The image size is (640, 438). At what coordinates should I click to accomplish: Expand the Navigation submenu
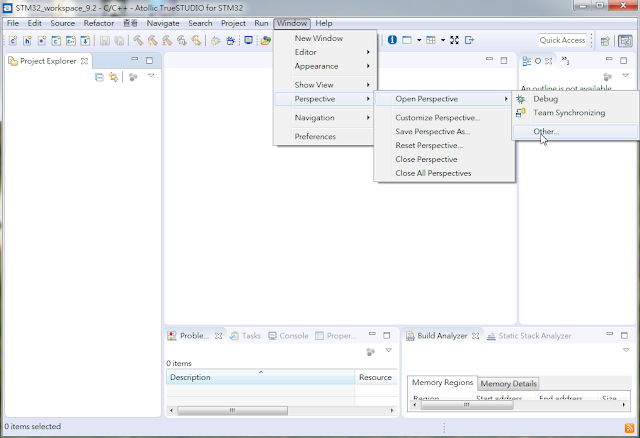tap(325, 118)
